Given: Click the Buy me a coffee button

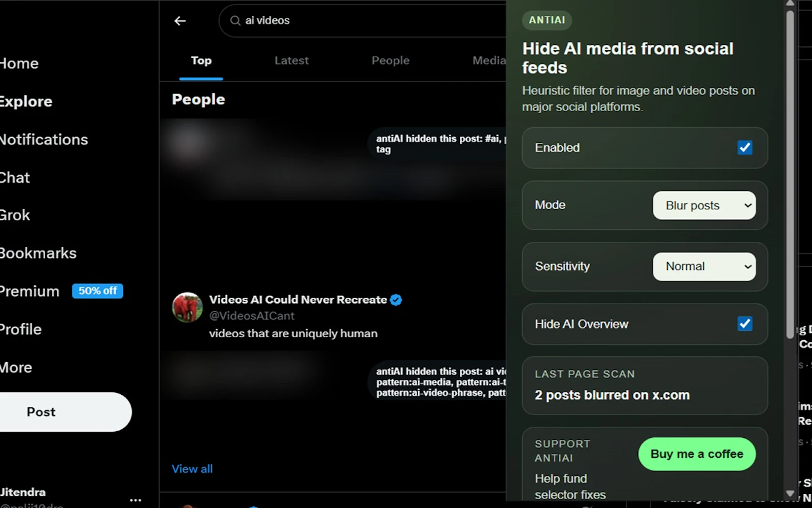Looking at the screenshot, I should 696,454.
